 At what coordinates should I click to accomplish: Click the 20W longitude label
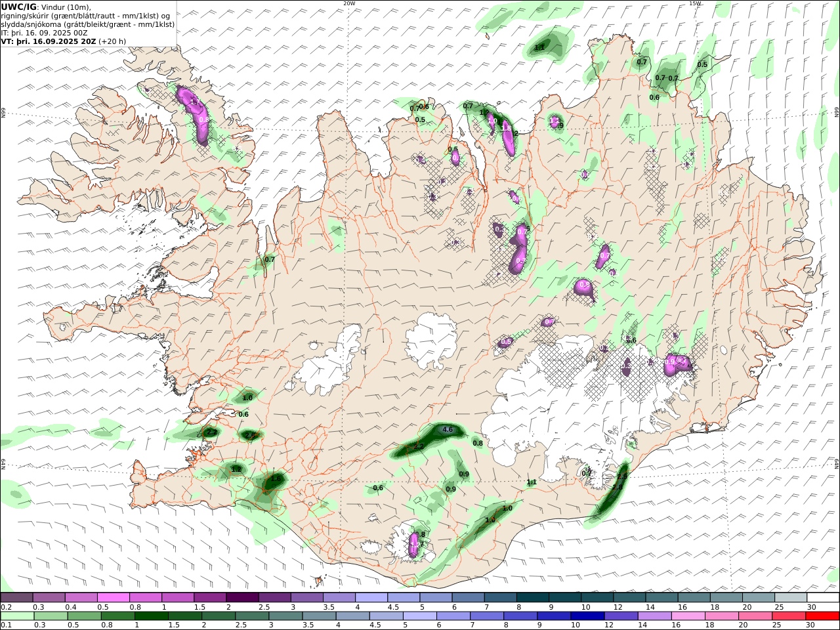pyautogui.click(x=350, y=3)
